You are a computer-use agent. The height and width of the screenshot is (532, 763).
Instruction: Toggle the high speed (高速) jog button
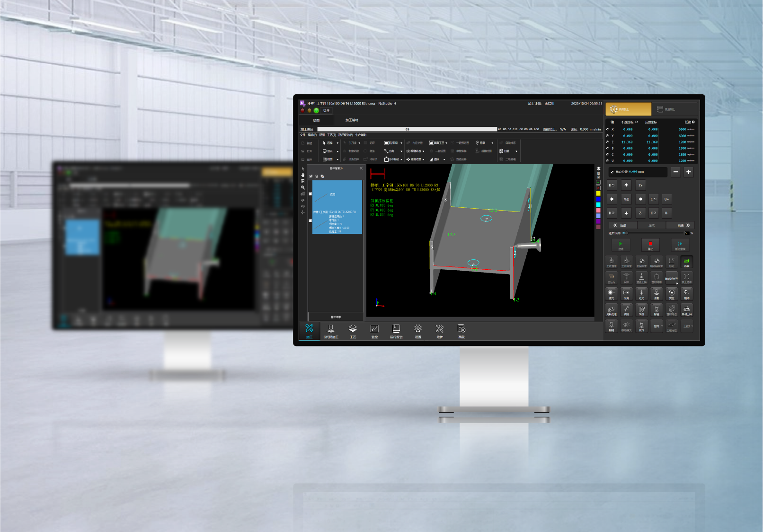point(626,199)
